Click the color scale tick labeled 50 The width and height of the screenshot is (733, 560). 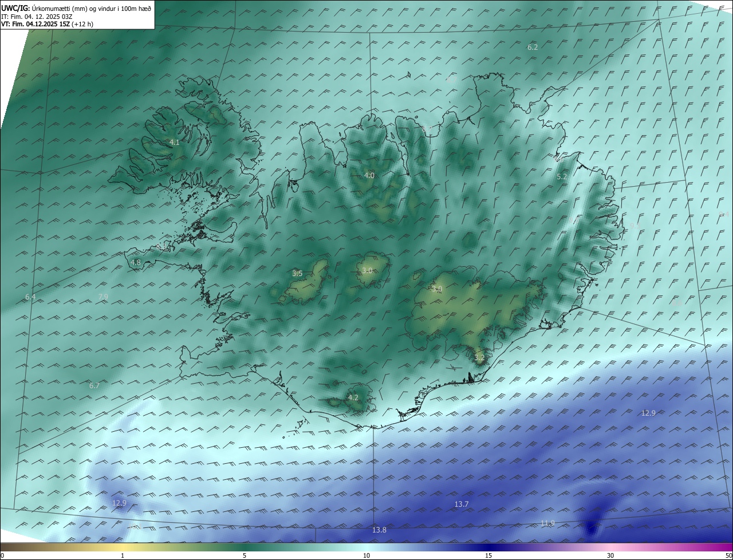pos(728,555)
